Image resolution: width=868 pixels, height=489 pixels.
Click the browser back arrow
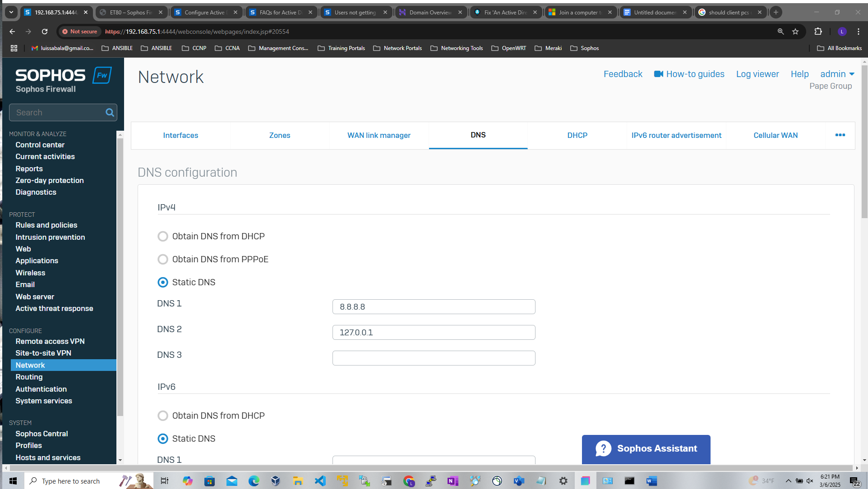(12, 32)
